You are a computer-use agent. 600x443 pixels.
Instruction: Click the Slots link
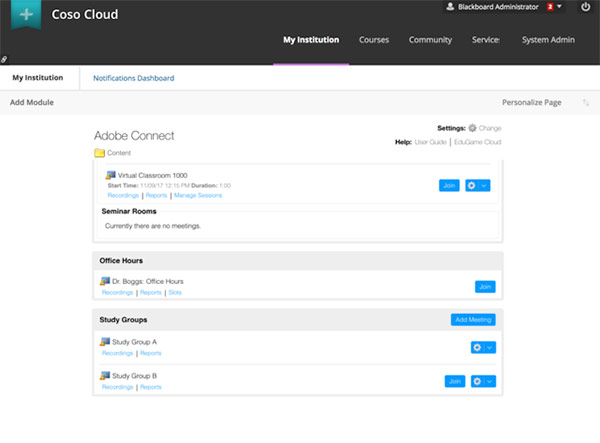[175, 292]
